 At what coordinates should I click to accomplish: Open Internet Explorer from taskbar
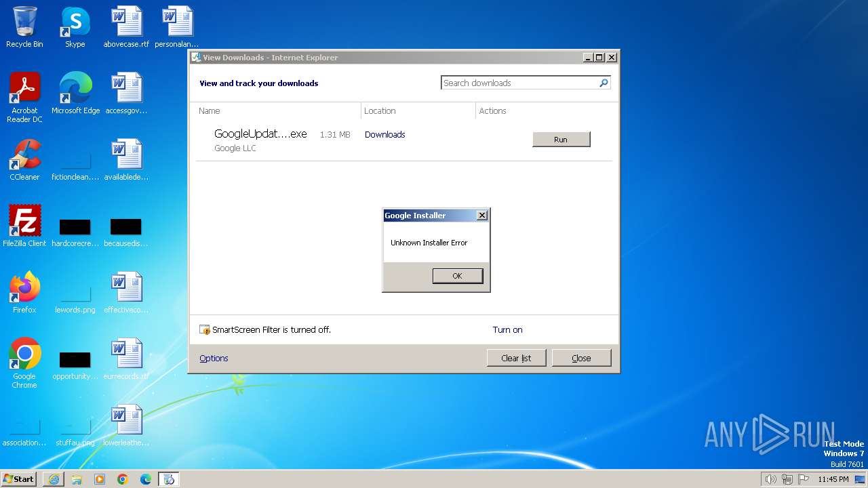point(54,479)
